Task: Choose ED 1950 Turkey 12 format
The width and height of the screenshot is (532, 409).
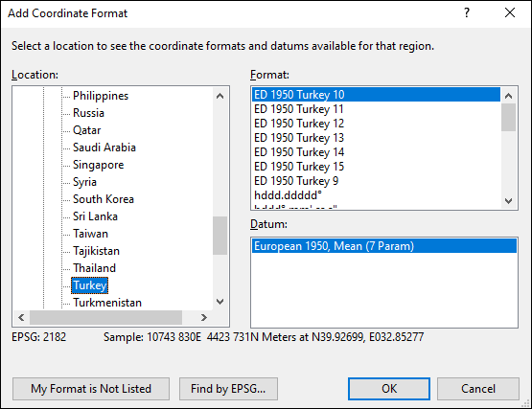Action: tap(376, 124)
